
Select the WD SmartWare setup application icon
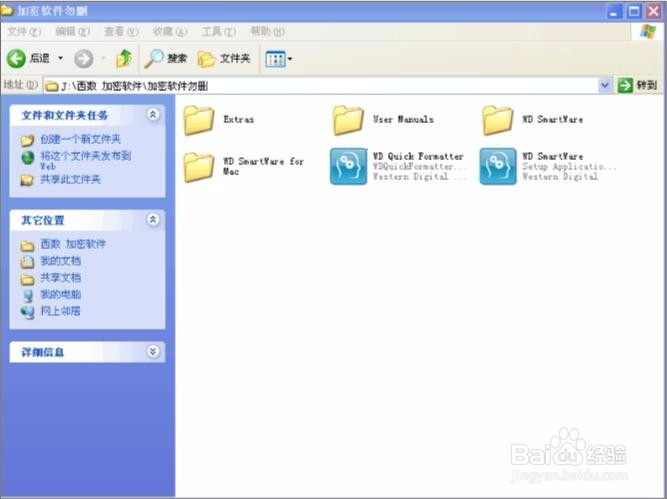(498, 166)
